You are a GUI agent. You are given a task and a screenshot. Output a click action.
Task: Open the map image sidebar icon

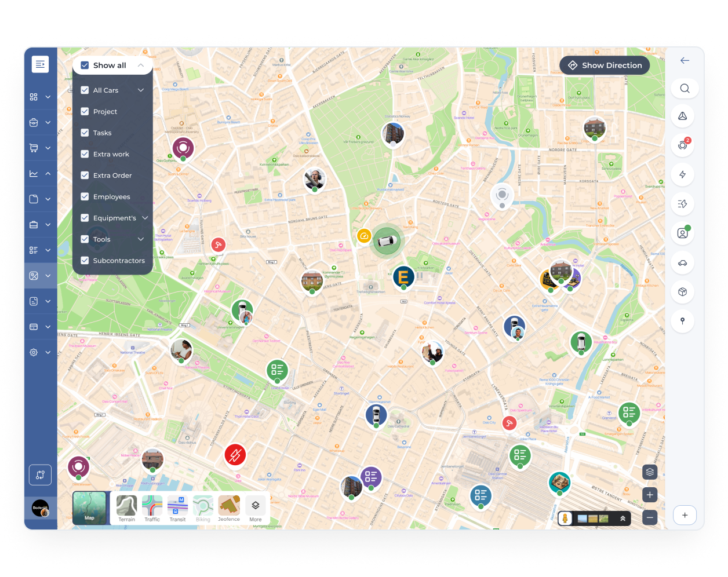click(34, 276)
